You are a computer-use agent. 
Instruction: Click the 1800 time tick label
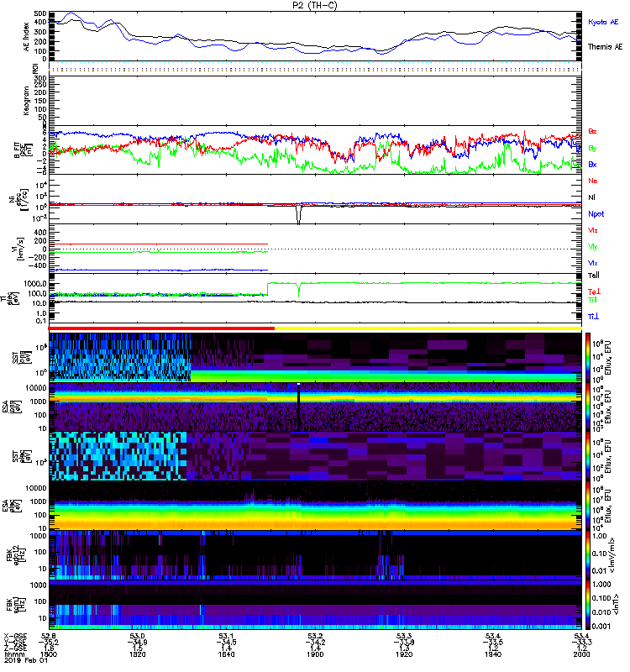[49, 654]
